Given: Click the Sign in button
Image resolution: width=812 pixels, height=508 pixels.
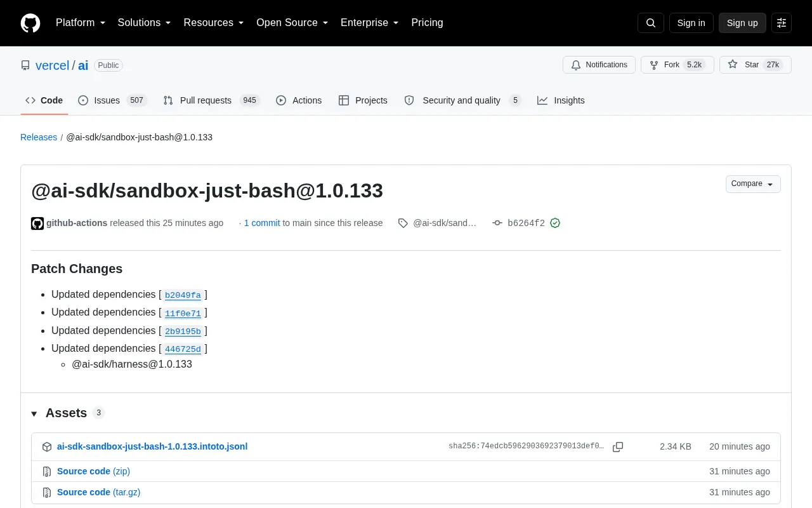Looking at the screenshot, I should tap(691, 23).
